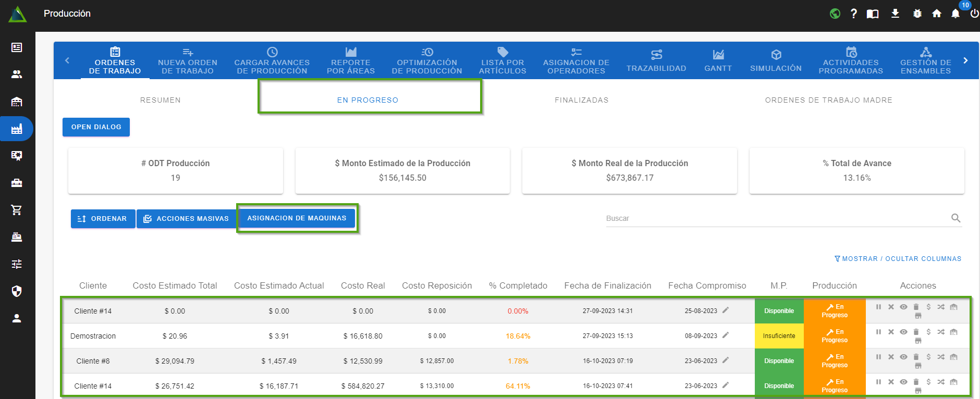Open Trazabilidad in the top navigation
The width and height of the screenshot is (980, 399).
click(656, 61)
